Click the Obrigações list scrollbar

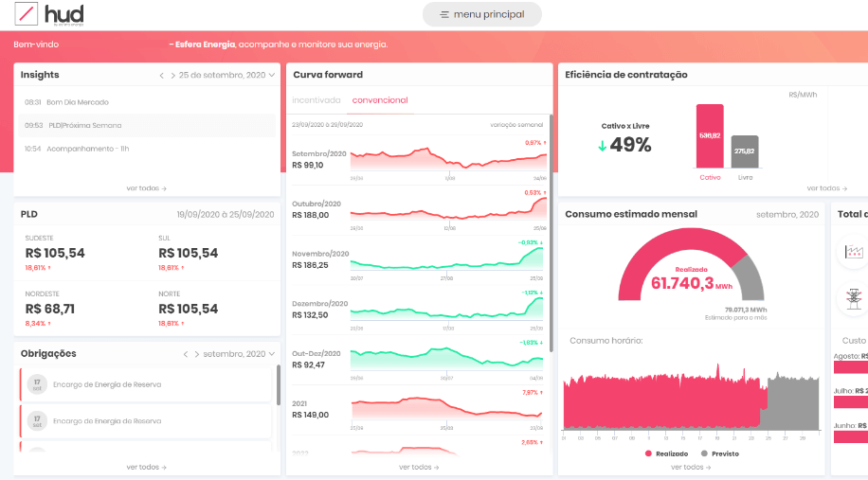(x=278, y=384)
